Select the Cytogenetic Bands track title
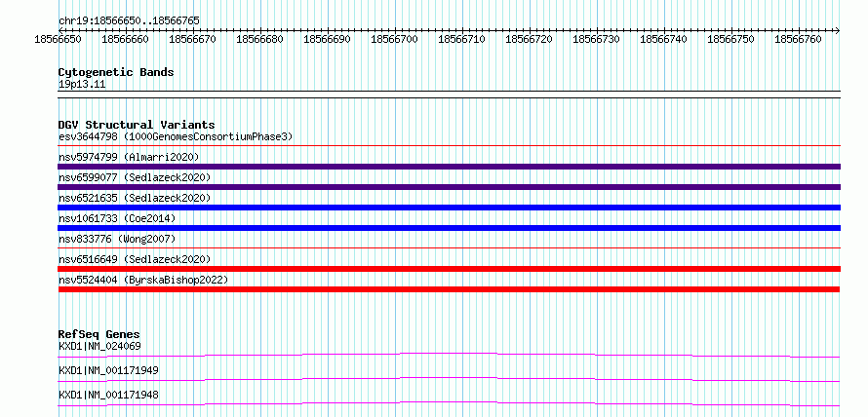 click(x=116, y=72)
